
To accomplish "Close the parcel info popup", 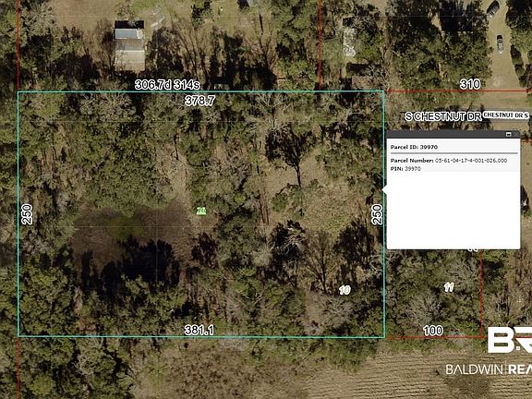I will point(515,134).
